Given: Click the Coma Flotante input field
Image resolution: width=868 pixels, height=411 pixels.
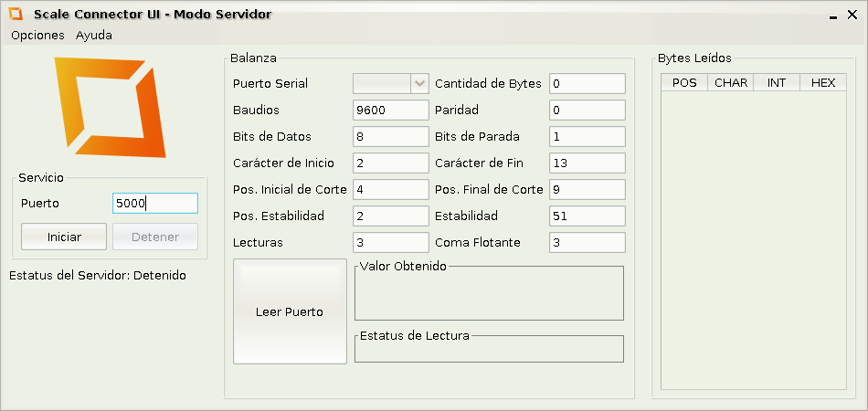Looking at the screenshot, I should [587, 243].
